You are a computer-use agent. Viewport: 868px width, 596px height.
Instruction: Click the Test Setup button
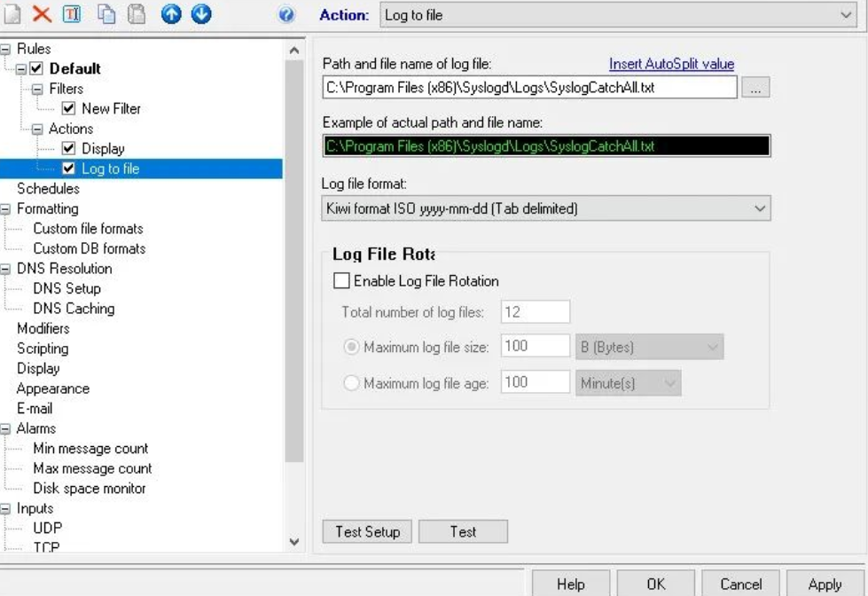[368, 532]
